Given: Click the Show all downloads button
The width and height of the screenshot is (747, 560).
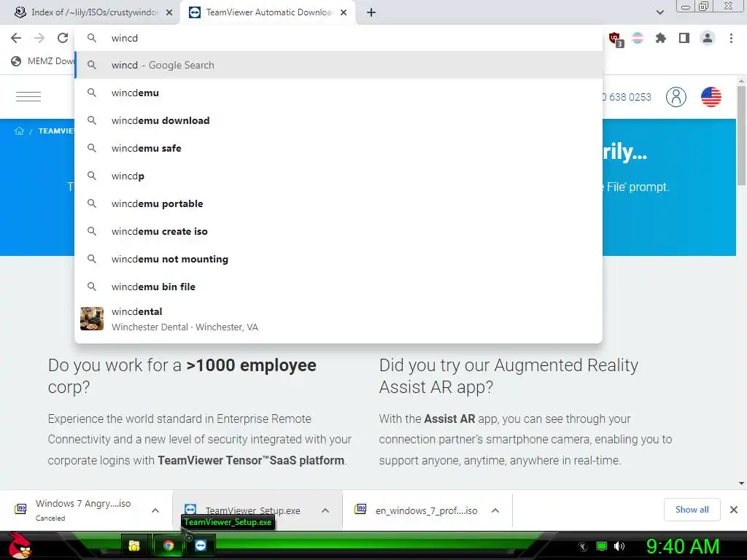Looking at the screenshot, I should (692, 510).
